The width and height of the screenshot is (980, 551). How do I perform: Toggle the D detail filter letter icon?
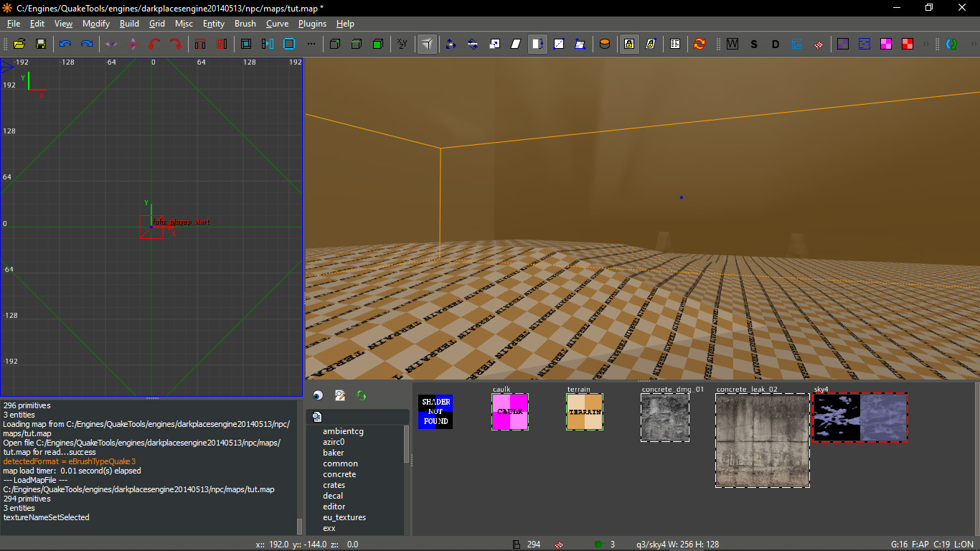click(776, 44)
